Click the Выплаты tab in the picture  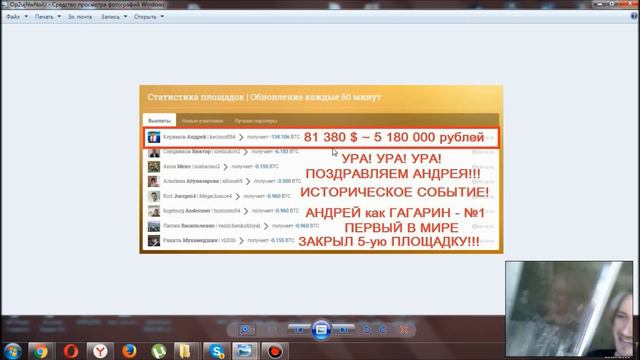coord(159,121)
